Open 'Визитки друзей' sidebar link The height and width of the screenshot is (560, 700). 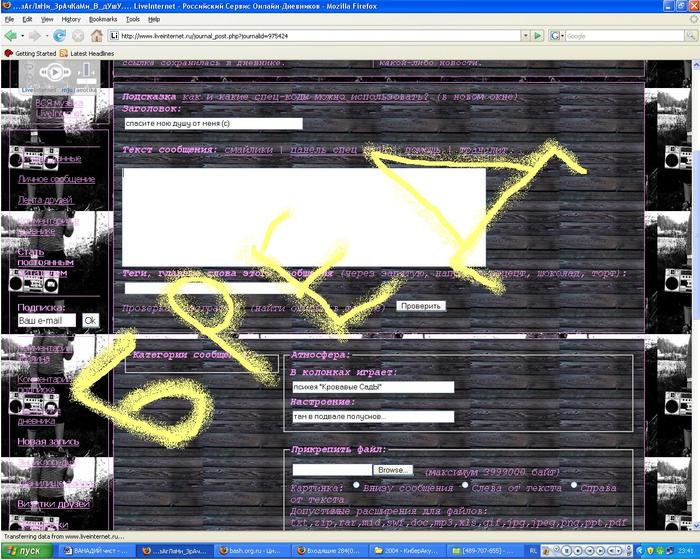coord(54,504)
